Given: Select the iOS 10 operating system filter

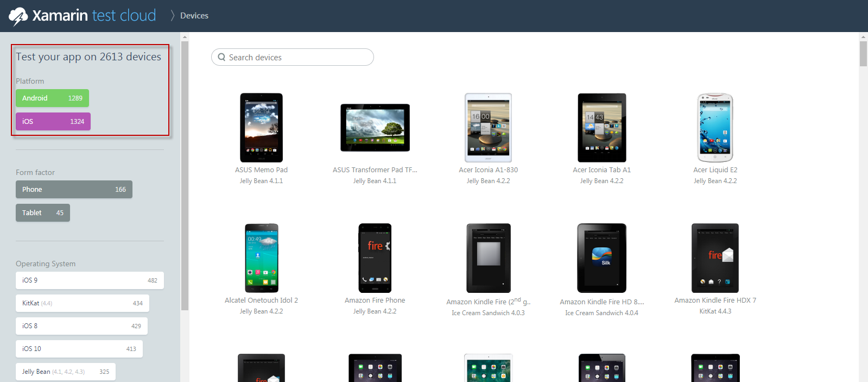Looking at the screenshot, I should point(79,349).
